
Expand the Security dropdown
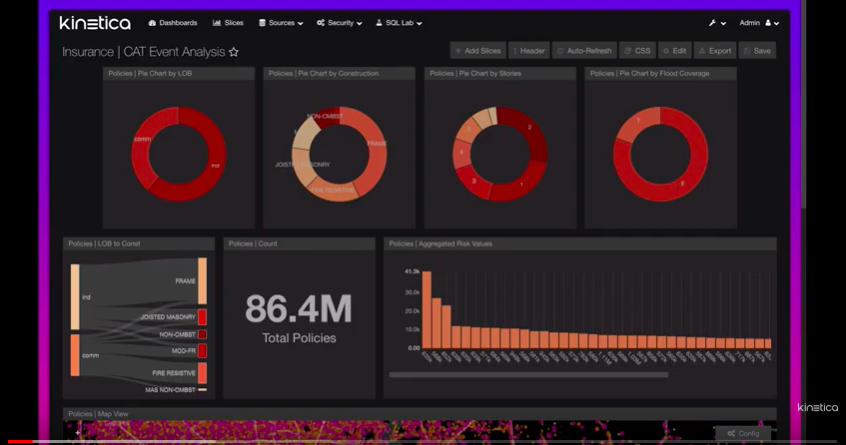(339, 23)
